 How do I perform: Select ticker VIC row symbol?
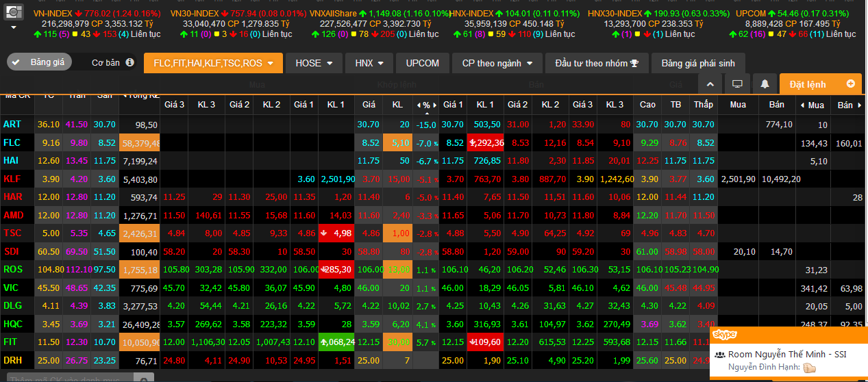pyautogui.click(x=10, y=288)
